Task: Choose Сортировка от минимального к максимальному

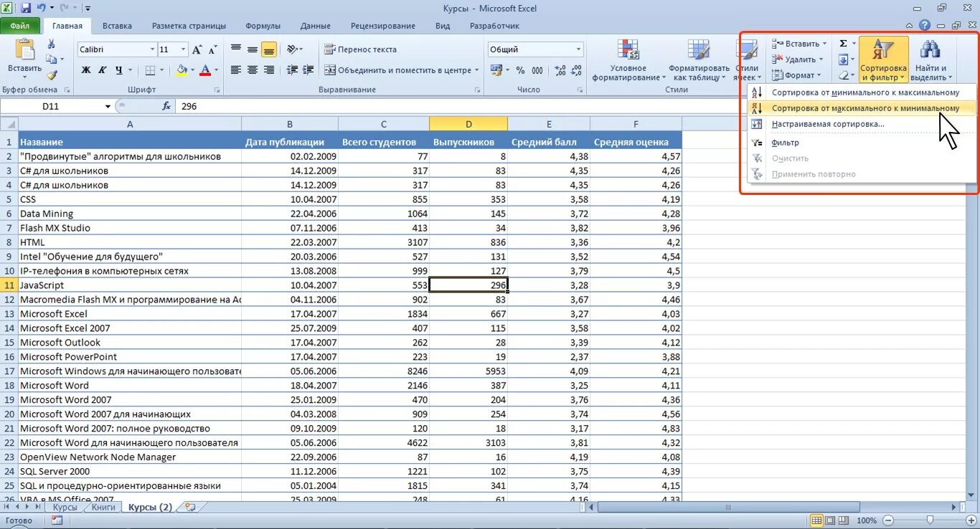Action: coord(862,92)
